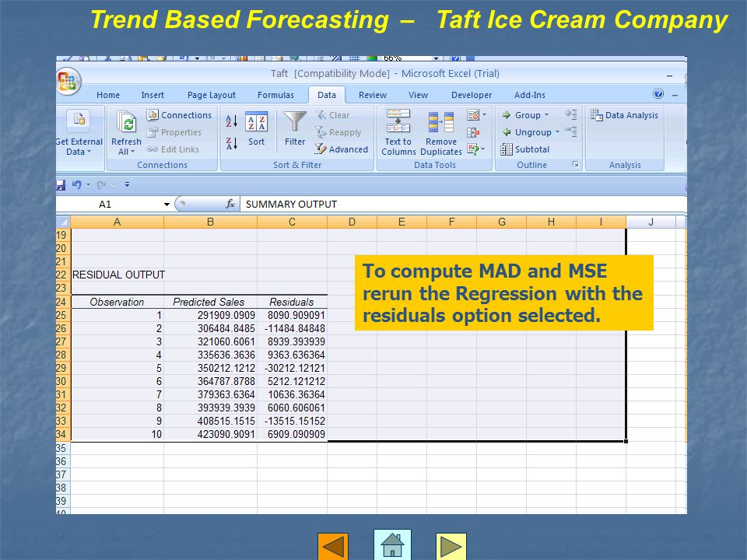747x560 pixels.
Task: Insert a Subtotal
Action: point(525,149)
